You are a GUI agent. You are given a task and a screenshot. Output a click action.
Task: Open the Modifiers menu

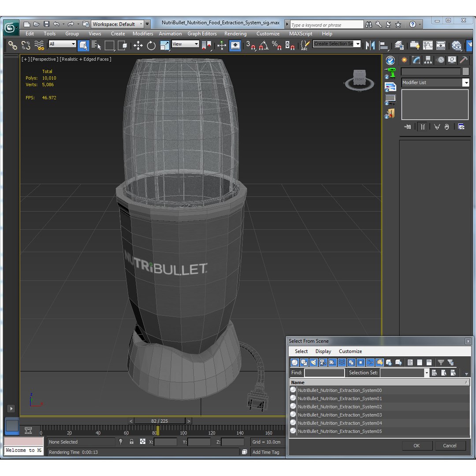(143, 33)
